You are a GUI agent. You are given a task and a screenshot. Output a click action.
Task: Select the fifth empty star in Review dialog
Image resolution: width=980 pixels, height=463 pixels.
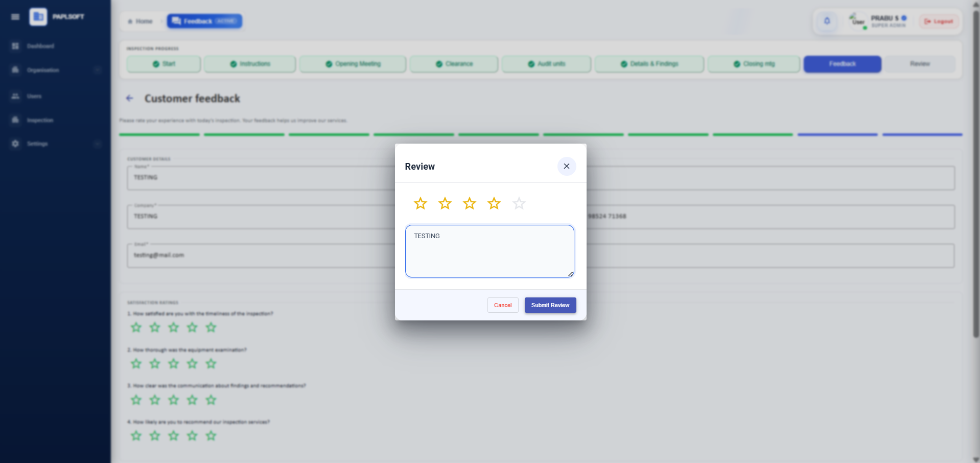(519, 203)
